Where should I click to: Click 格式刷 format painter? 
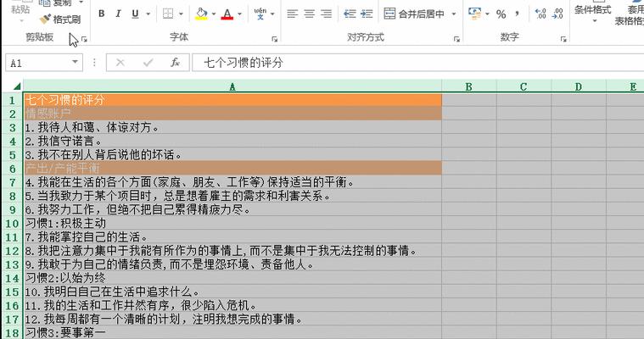60,19
